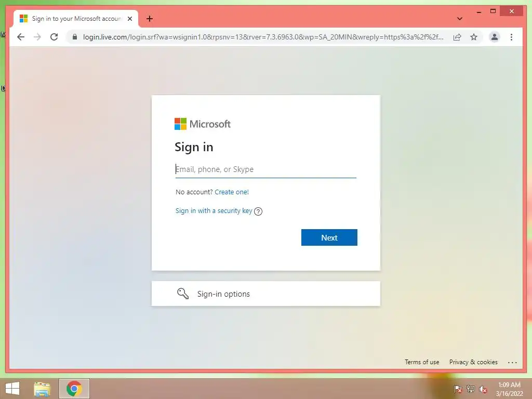Expand the tab search chevron
The height and width of the screenshot is (399, 532).
[x=459, y=19]
